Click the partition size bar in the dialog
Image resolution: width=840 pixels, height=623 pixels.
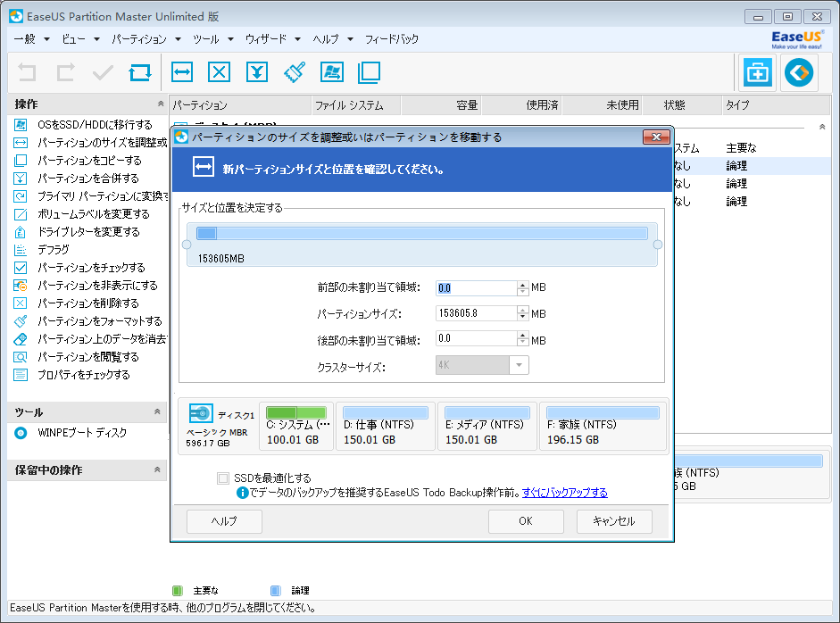[422, 233]
